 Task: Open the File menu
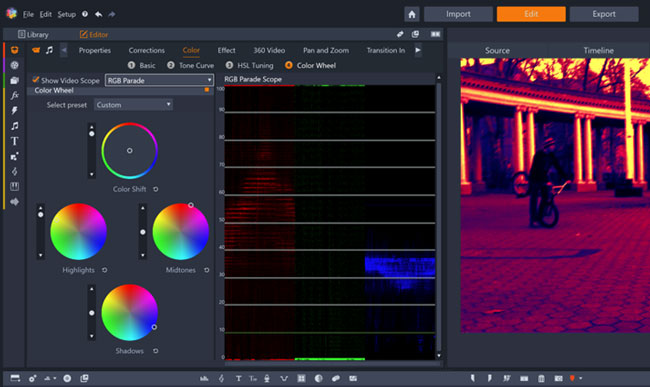(x=28, y=15)
